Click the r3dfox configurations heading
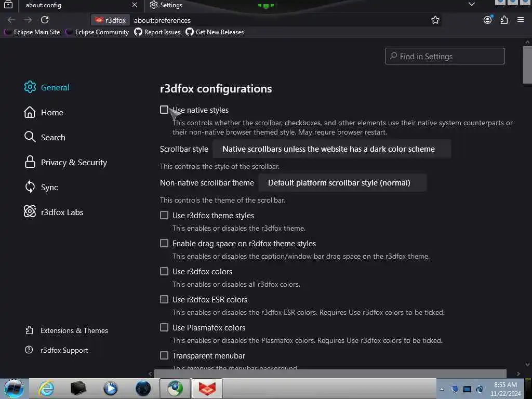Screen dimensions: 532x399 tap(216, 88)
